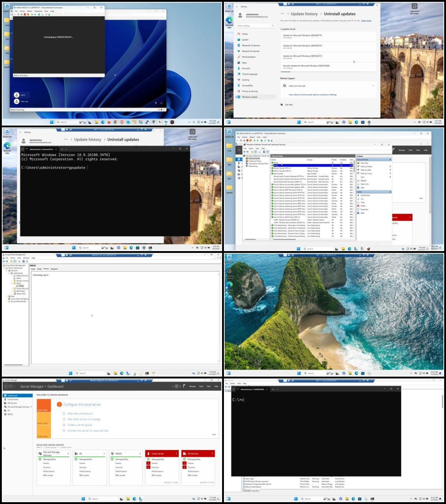Switch to the Details tab in Group Policy Management
Viewport: 446px width, 504px height.
[39, 269]
